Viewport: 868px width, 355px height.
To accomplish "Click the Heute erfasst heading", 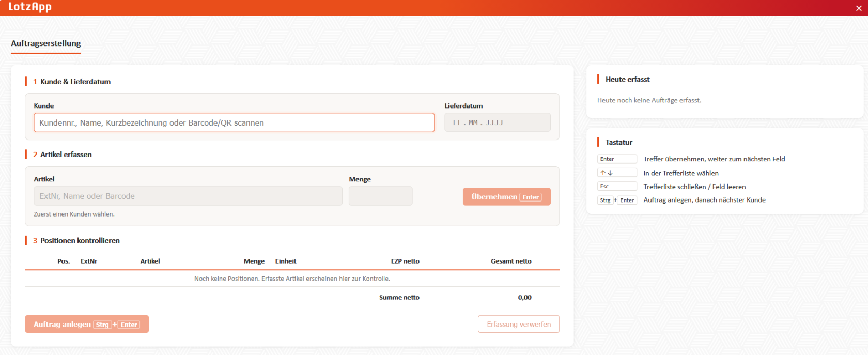I will 628,79.
